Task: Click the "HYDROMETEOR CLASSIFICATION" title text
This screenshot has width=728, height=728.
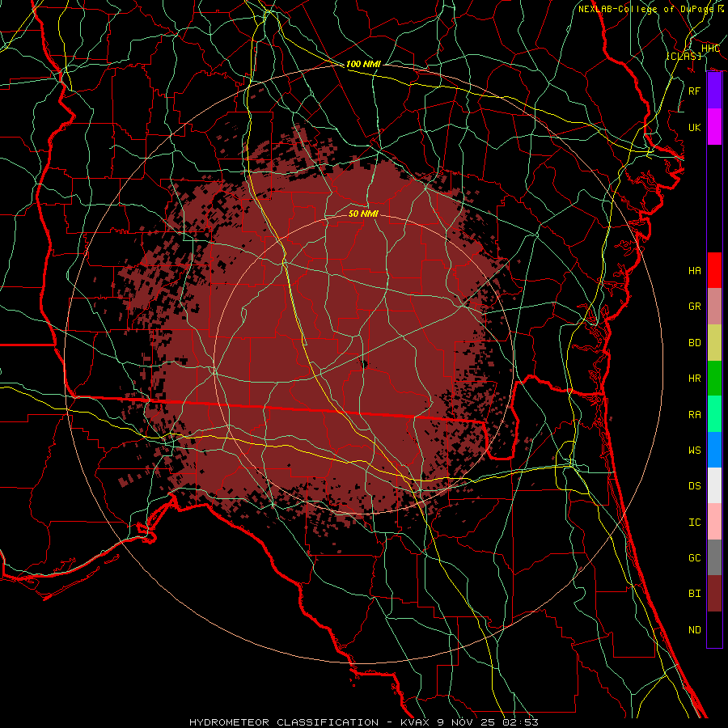Action: 284,722
